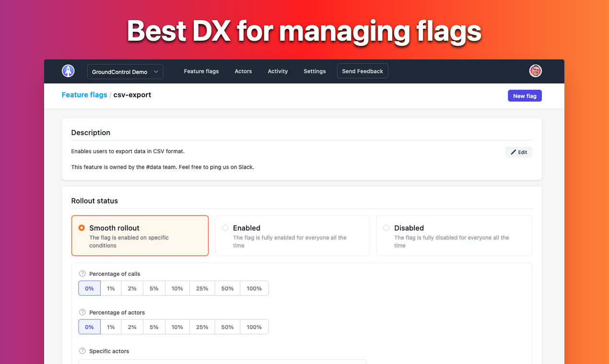Open the Settings nav item
The width and height of the screenshot is (609, 364).
[315, 71]
